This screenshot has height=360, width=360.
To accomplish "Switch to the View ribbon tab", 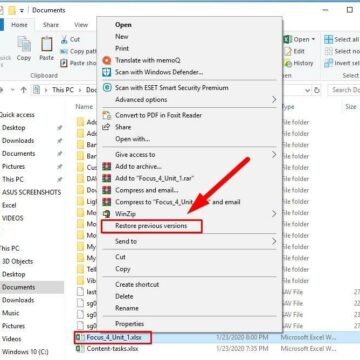I will pyautogui.click(x=81, y=25).
